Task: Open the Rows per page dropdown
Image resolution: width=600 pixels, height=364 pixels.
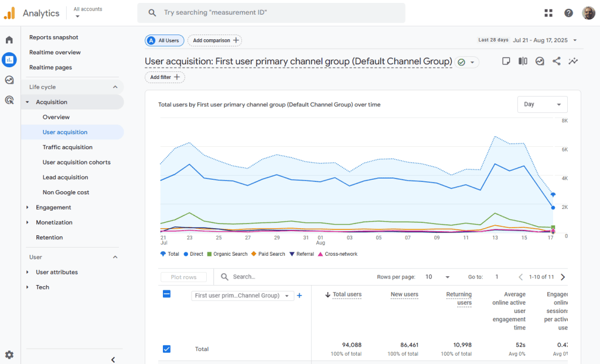Action: [x=438, y=277]
